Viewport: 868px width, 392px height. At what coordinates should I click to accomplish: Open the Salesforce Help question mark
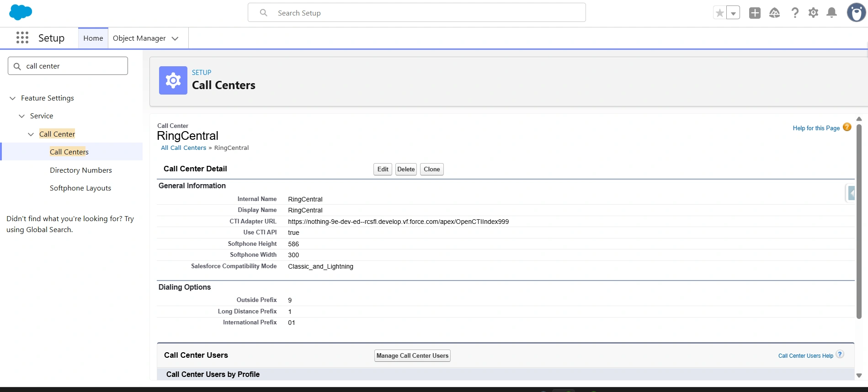click(x=795, y=13)
